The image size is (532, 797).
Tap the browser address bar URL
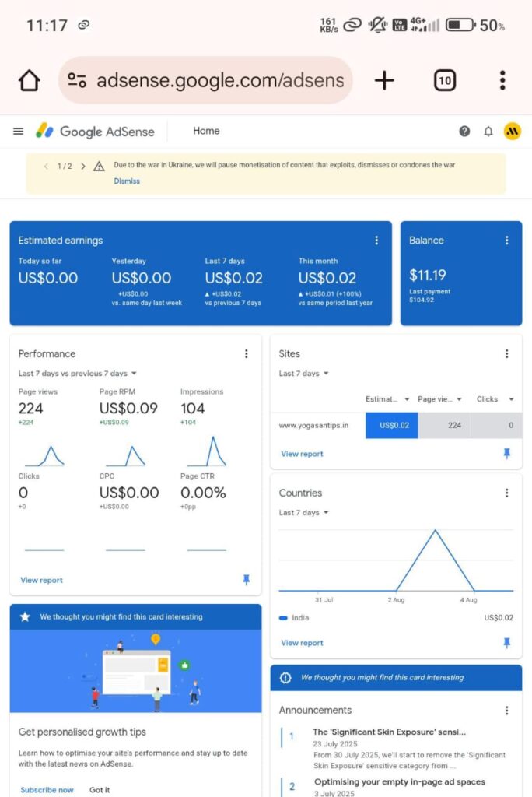(x=220, y=80)
